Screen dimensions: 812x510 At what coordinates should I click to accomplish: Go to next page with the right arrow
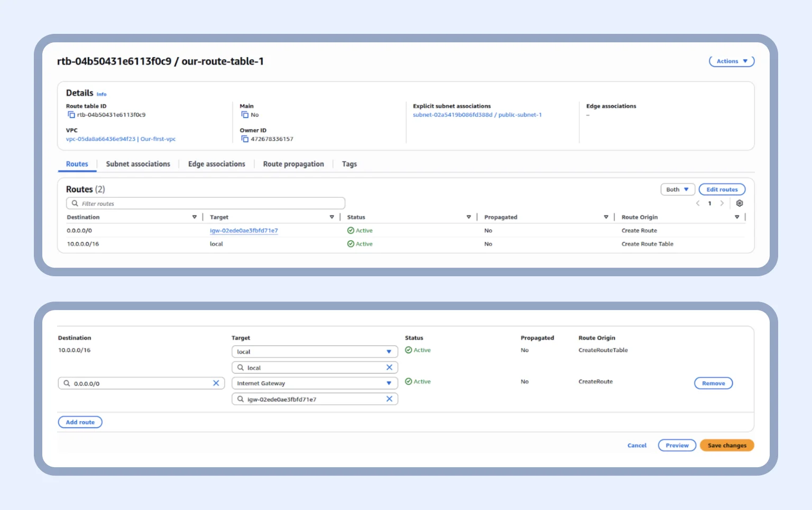[x=723, y=203]
